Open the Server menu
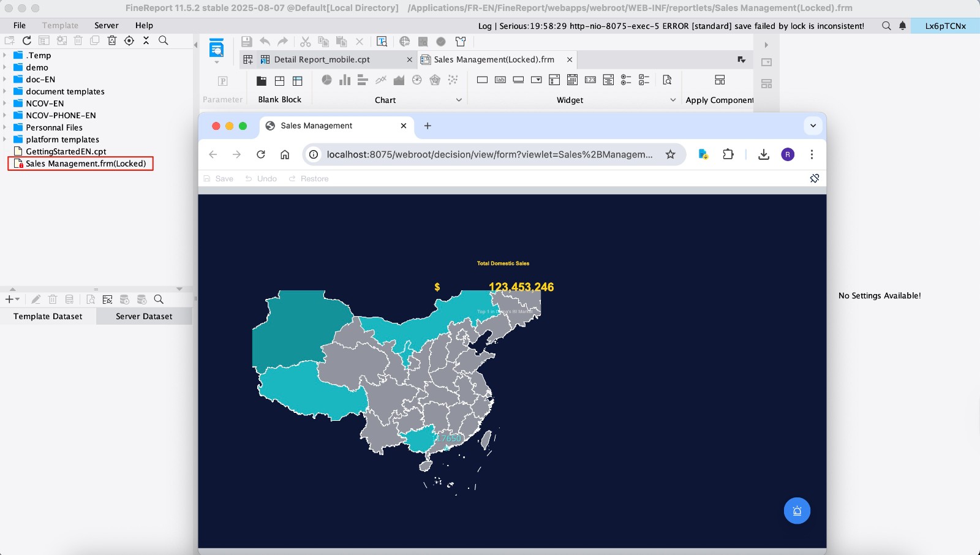The height and width of the screenshot is (555, 980). click(x=106, y=25)
